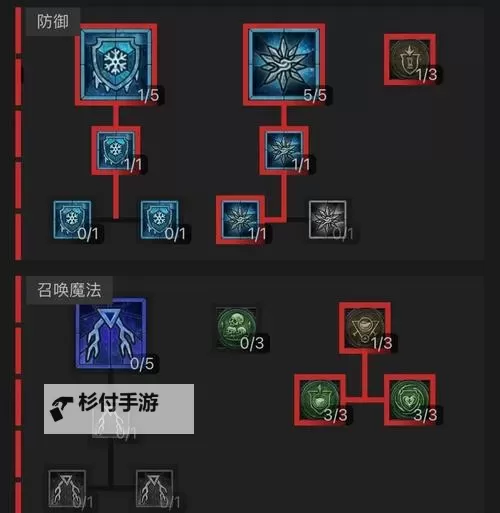500x513 pixels.
Task: Click the Lightning Spear skill at 0/5
Action: point(111,333)
